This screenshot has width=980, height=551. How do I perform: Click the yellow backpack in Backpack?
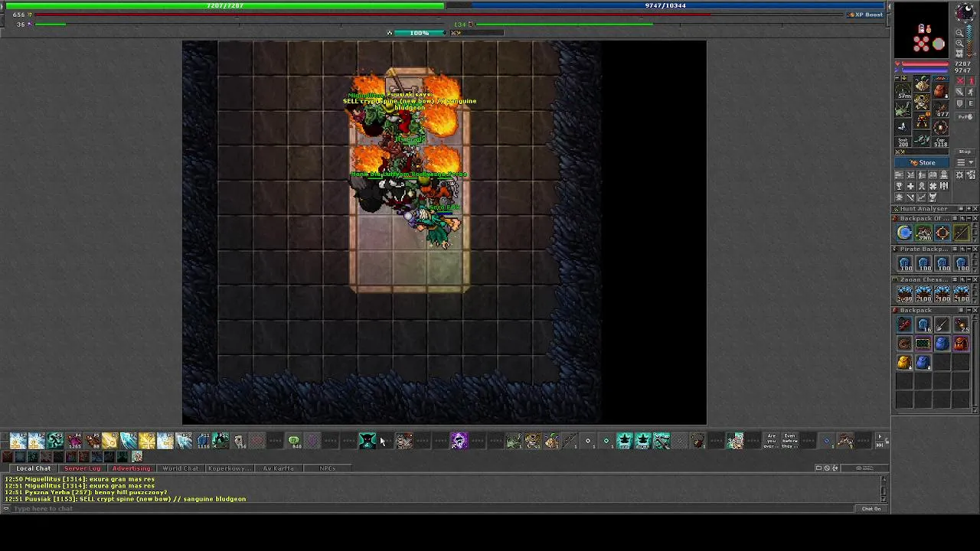point(904,363)
